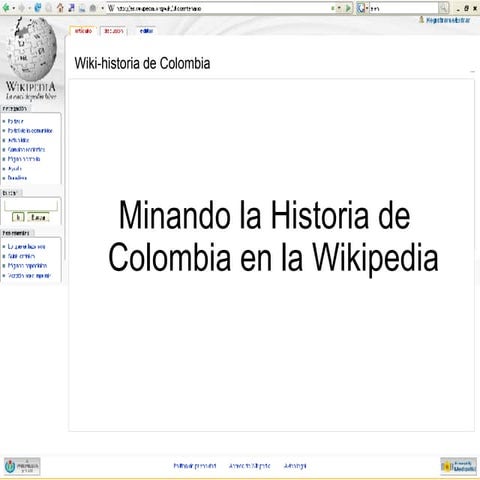Viewport: 480px width, 480px height.
Task: Click the gray printer icon in the toolbar
Action: click(93, 8)
